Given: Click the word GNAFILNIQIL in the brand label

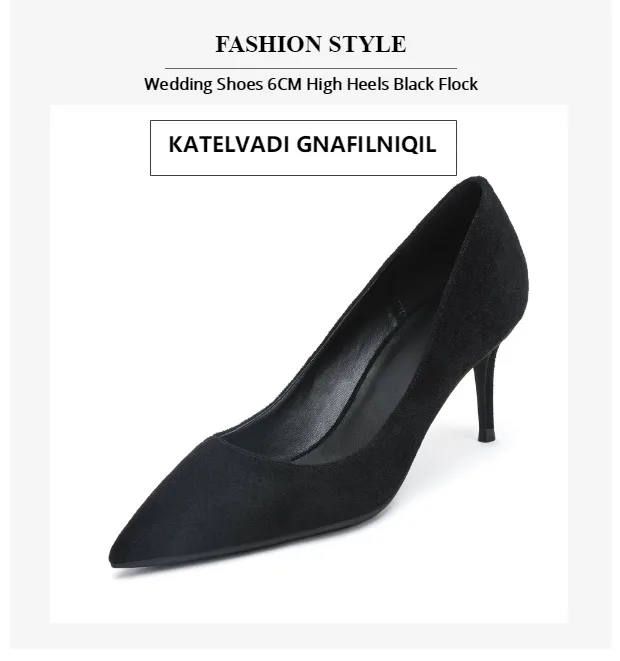Looking at the screenshot, I should (x=366, y=145).
